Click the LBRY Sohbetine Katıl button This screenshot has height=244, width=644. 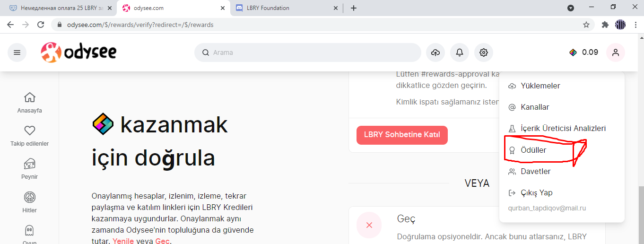coord(402,135)
